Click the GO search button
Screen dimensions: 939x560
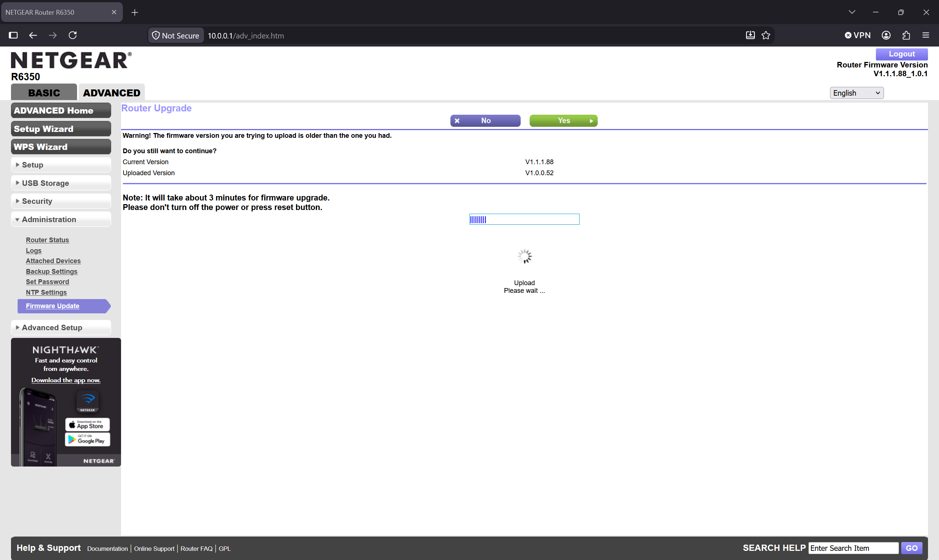click(911, 548)
